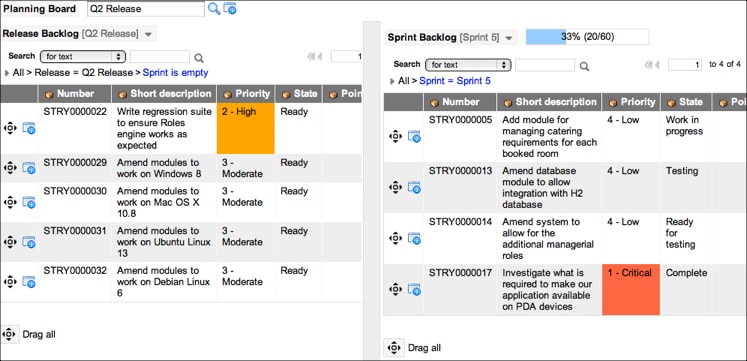Click story number STRY0000017

point(460,273)
